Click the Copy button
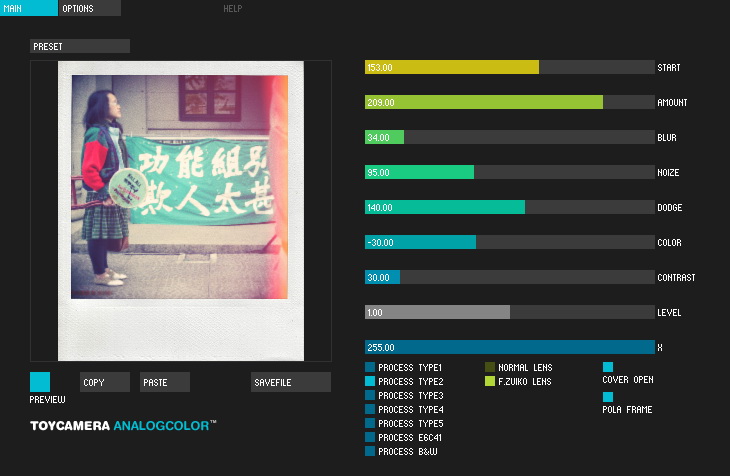This screenshot has height=476, width=730. pyautogui.click(x=105, y=382)
